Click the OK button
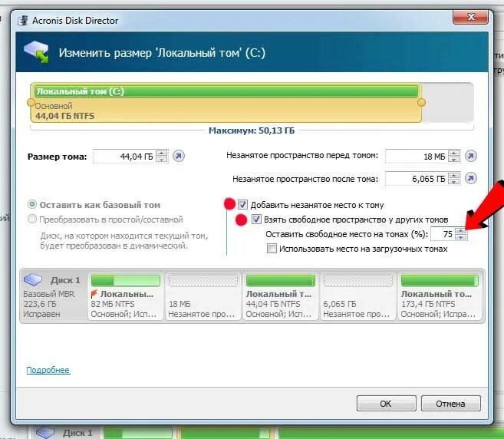Screen dimensions: 504x439 click(x=386, y=403)
